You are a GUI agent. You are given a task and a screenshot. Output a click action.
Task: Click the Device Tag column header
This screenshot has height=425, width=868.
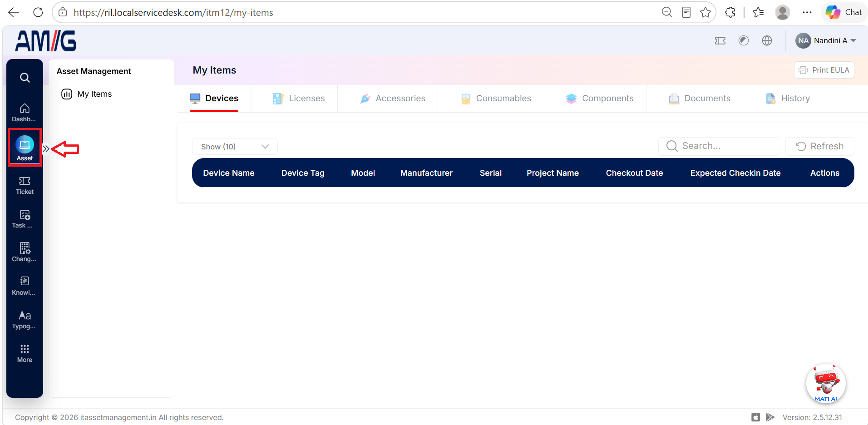(303, 173)
